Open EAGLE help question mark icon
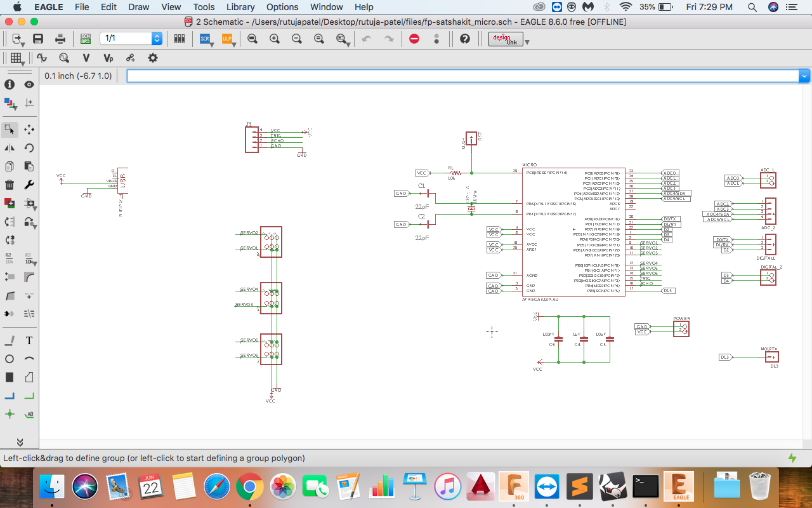812x508 pixels. (x=465, y=39)
